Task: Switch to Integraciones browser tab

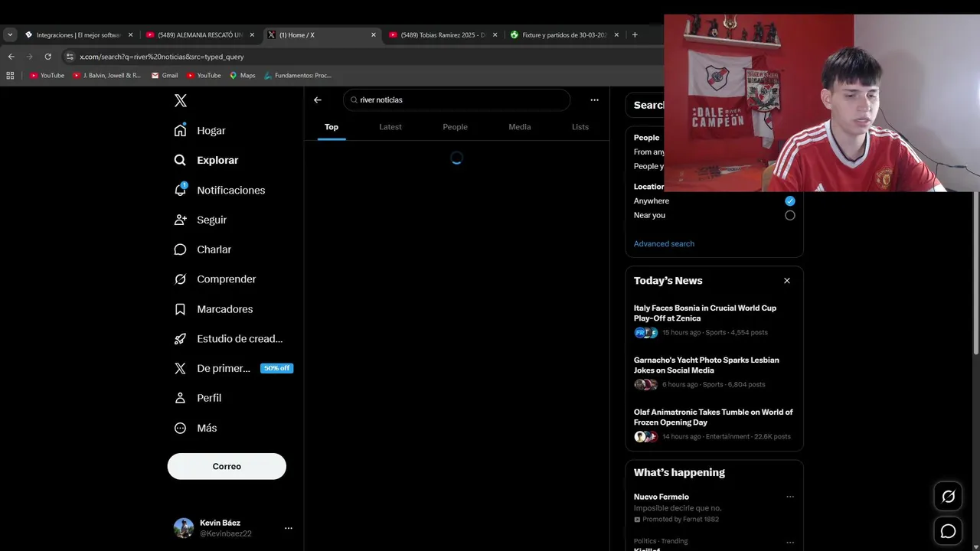Action: (x=78, y=34)
